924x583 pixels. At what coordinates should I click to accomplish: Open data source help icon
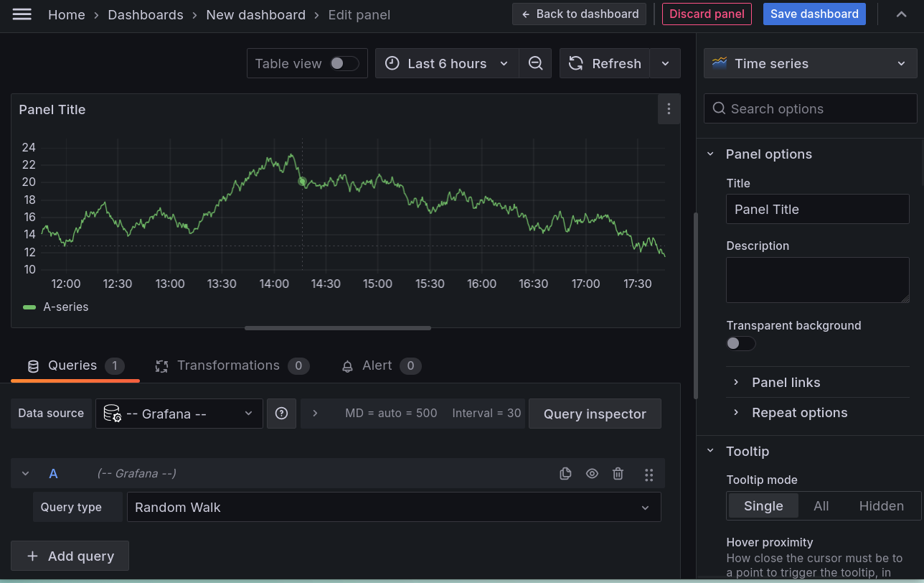(x=281, y=414)
